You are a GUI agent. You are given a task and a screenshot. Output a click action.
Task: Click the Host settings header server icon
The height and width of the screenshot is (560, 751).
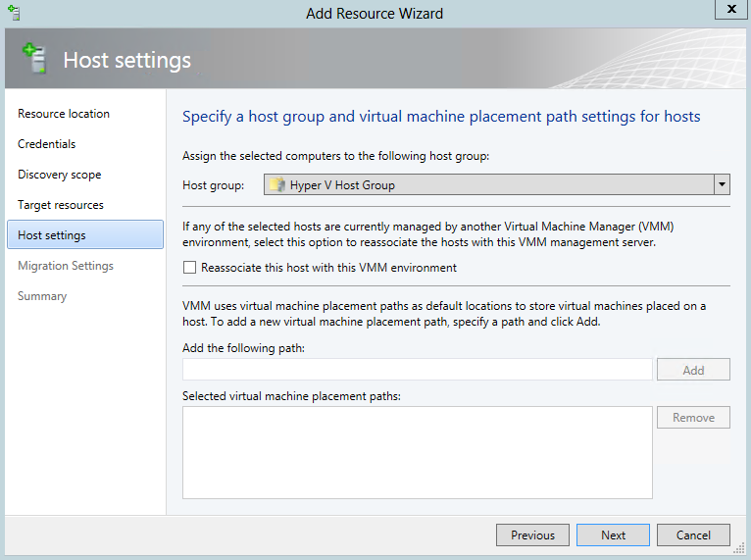click(x=34, y=59)
